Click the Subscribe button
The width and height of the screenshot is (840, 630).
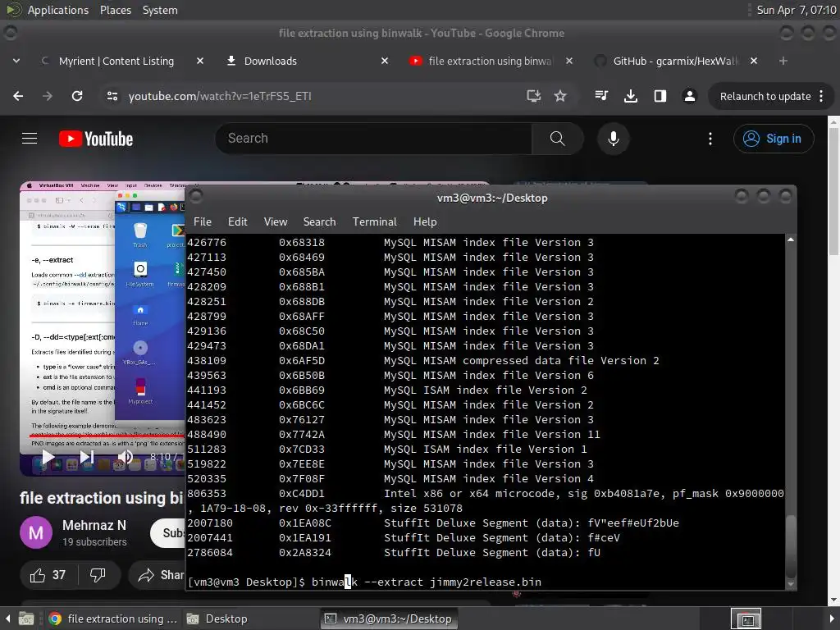167,532
